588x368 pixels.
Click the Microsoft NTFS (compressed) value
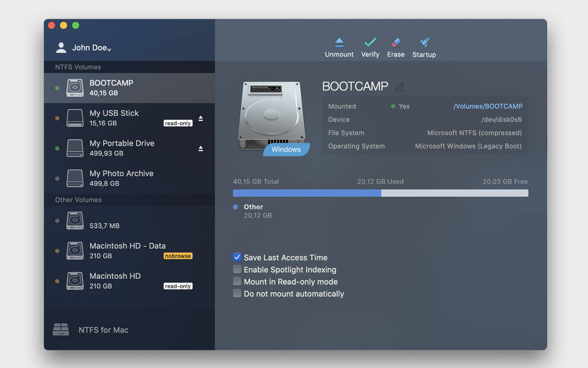(x=474, y=132)
